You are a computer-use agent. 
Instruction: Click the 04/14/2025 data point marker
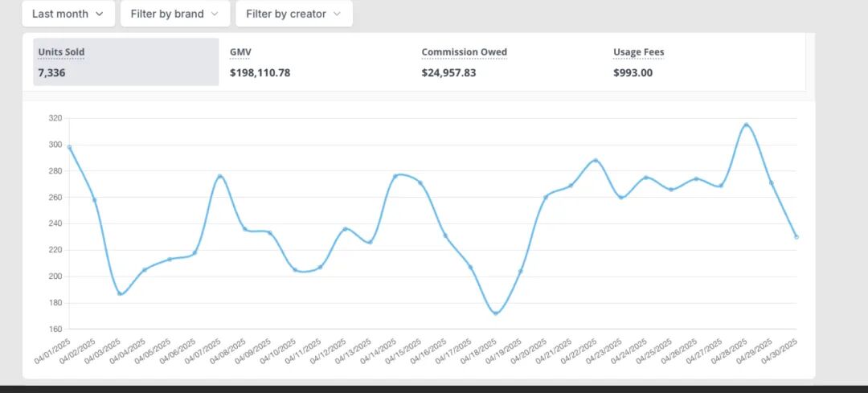coord(395,177)
